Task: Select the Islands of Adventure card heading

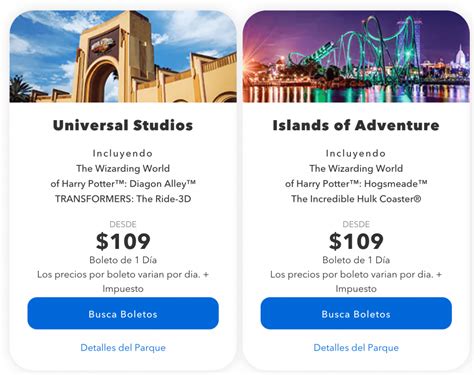Action: [x=356, y=125]
